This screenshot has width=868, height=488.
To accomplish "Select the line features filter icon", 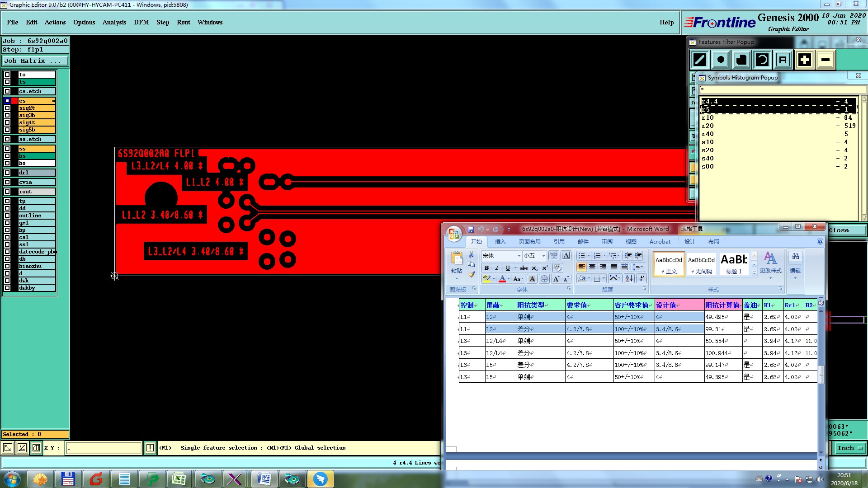I will 700,60.
